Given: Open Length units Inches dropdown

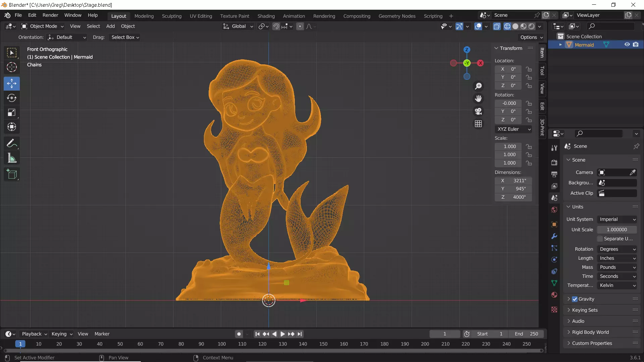Looking at the screenshot, I should click(617, 258).
